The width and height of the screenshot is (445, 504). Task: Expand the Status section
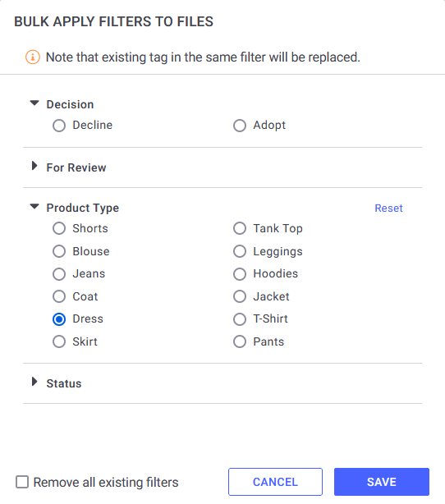coord(34,382)
